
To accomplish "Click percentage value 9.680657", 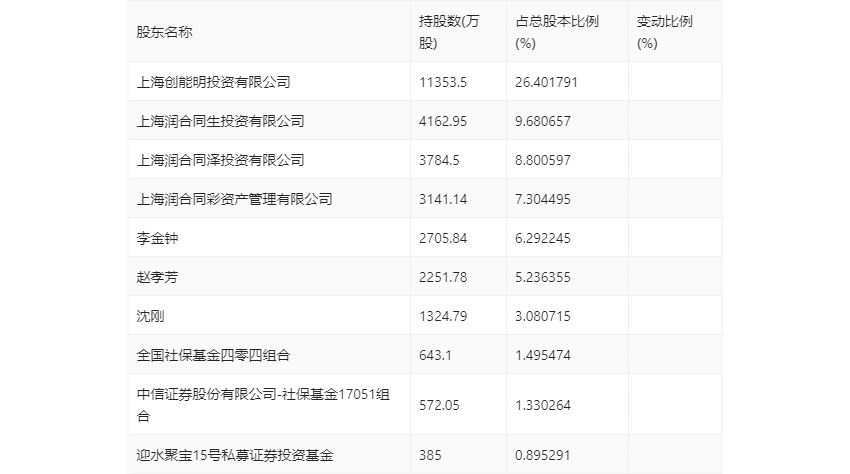I will (x=543, y=121).
